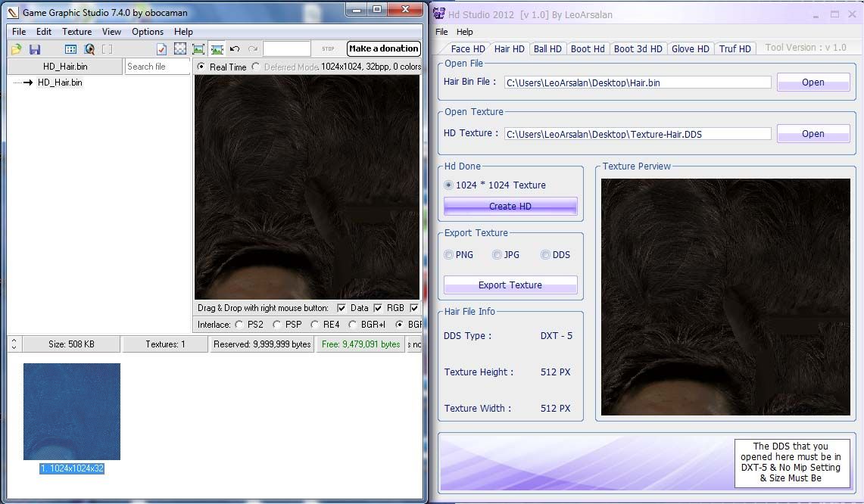Viewport: 864px width, 504px height.
Task: Click the grid view toolbar icon
Action: [70, 49]
